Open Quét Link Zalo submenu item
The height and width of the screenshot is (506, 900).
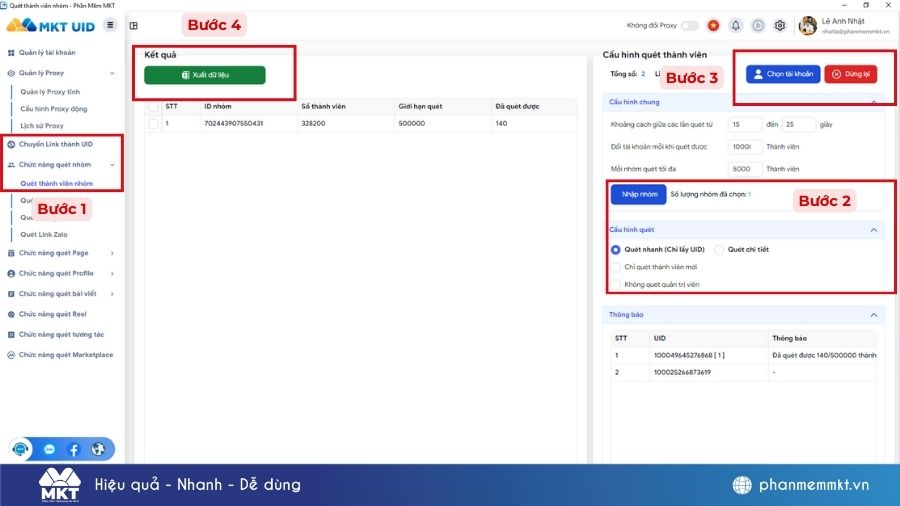tap(44, 235)
